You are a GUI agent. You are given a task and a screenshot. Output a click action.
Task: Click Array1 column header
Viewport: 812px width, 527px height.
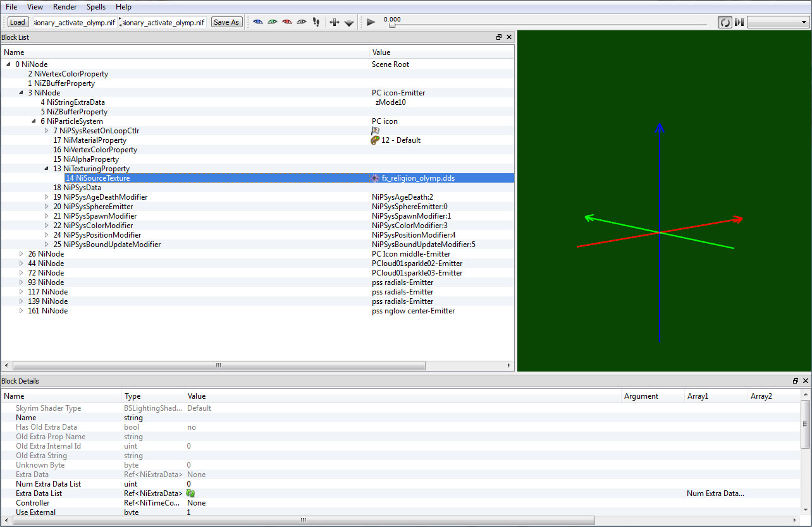click(x=716, y=396)
